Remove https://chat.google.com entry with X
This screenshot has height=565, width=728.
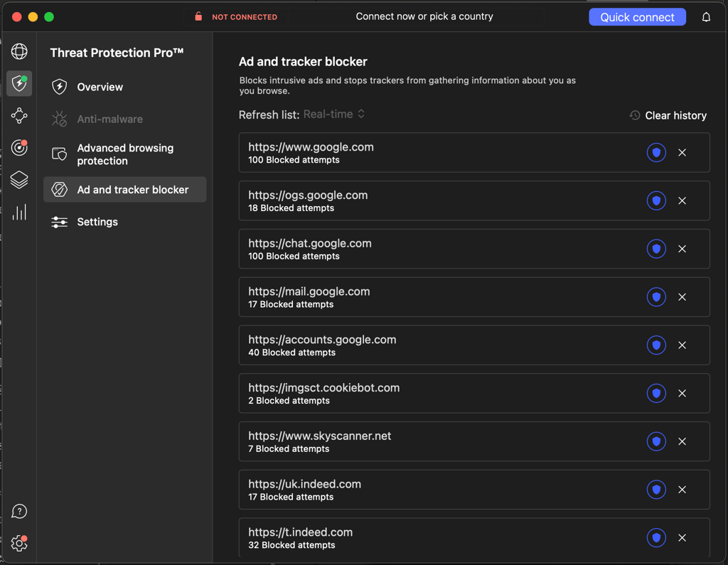tap(682, 249)
